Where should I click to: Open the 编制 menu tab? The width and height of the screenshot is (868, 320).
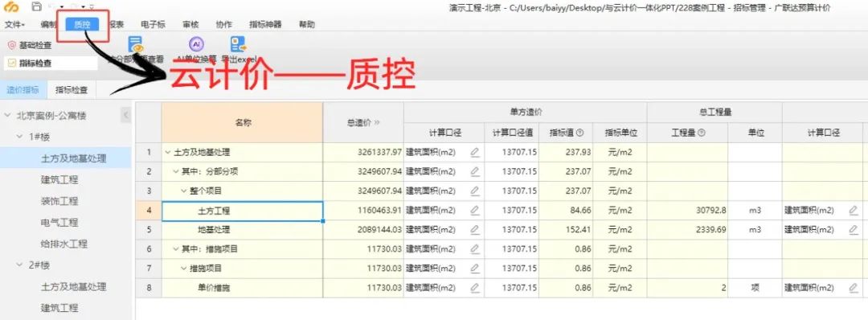49,24
